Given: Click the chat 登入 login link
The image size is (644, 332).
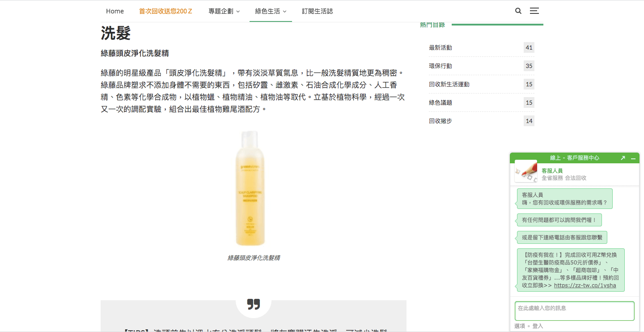Looking at the screenshot, I should click(538, 326).
